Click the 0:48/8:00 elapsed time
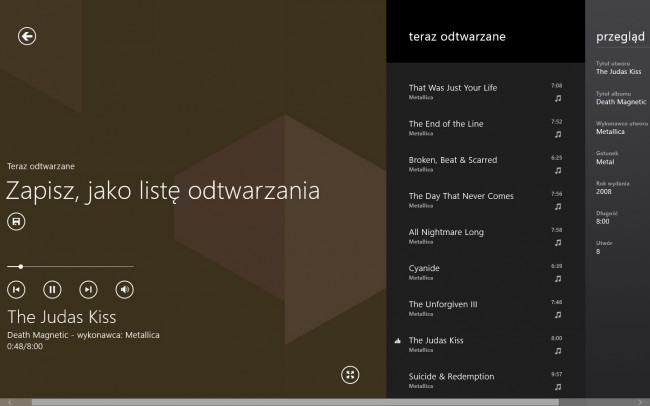 [x=25, y=346]
